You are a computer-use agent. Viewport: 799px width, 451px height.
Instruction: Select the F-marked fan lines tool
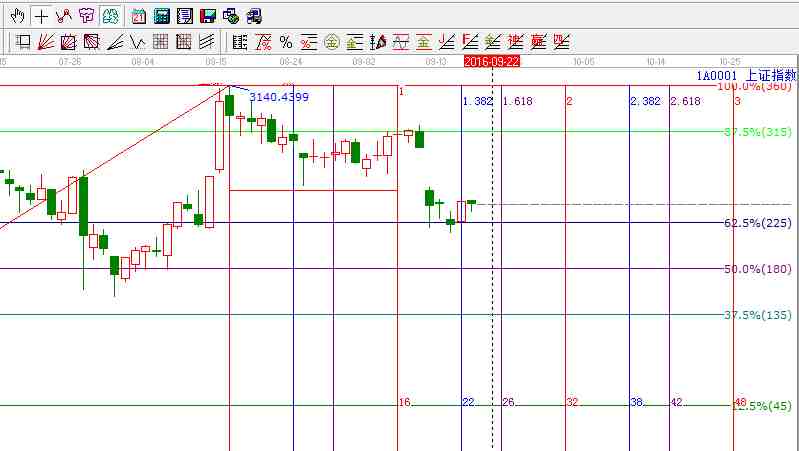(470, 42)
